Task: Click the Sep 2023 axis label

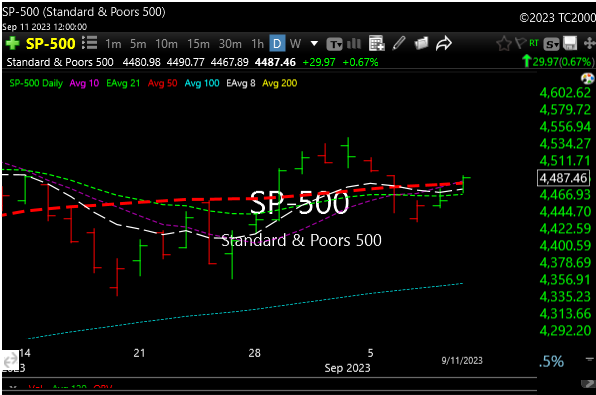Action: pos(347,368)
